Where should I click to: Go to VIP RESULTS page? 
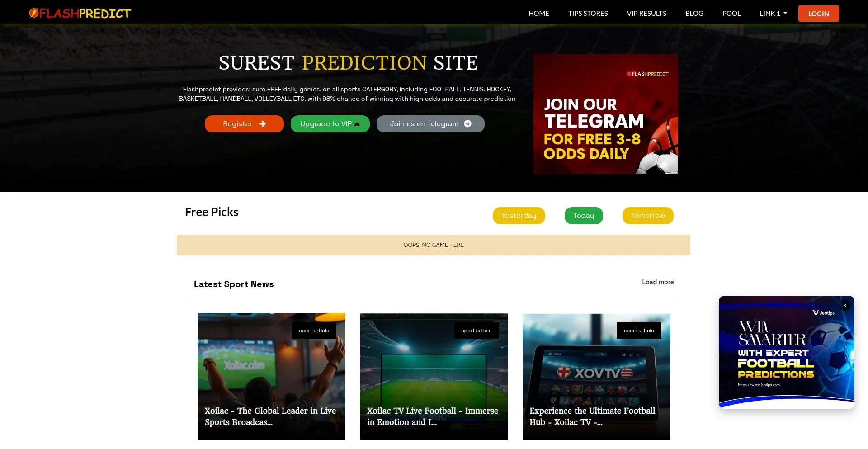(x=646, y=14)
